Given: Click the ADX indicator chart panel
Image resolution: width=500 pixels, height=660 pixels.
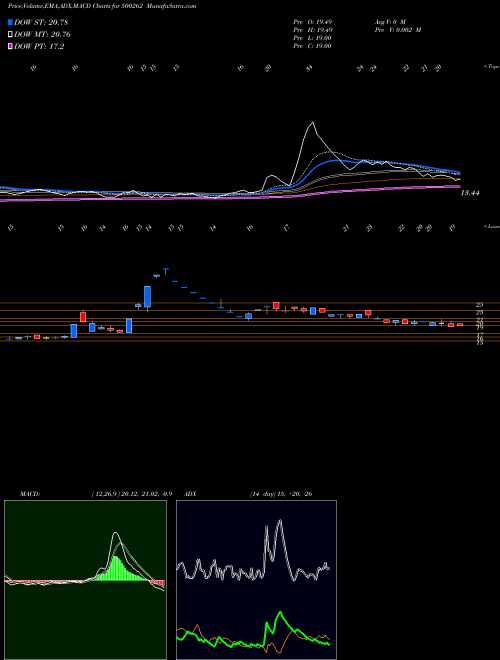Looking at the screenshot, I should [x=256, y=580].
